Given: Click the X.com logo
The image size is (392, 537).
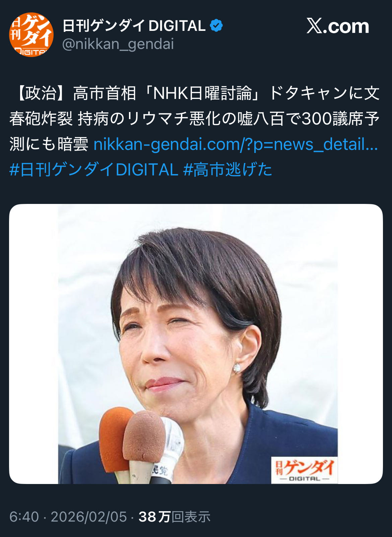Looking at the screenshot, I should [338, 26].
